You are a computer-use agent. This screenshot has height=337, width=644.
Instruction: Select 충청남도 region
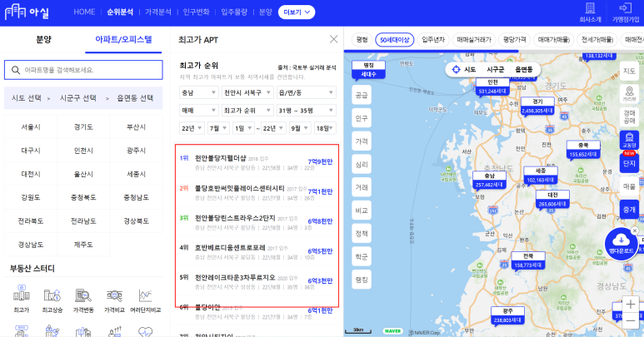pyautogui.click(x=136, y=197)
